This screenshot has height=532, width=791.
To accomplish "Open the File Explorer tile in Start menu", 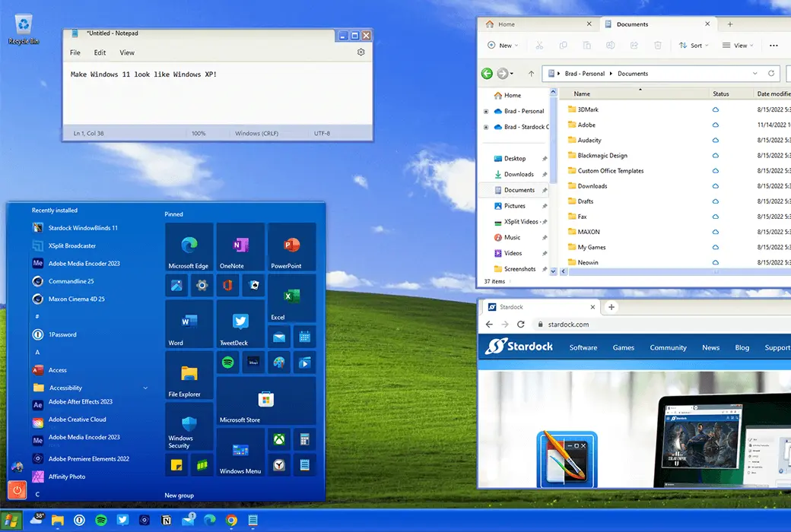I will click(189, 375).
